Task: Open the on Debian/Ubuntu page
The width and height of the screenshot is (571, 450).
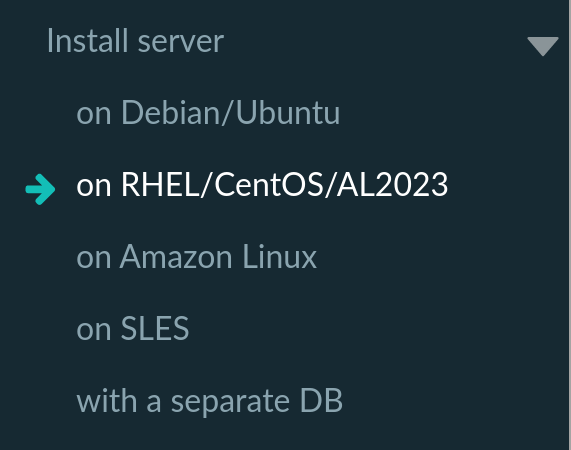Action: click(x=208, y=112)
